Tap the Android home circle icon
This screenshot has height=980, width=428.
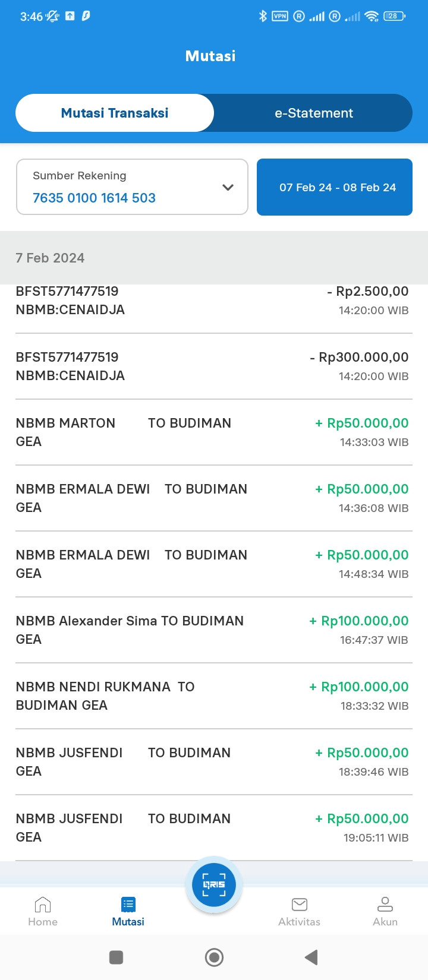214,957
